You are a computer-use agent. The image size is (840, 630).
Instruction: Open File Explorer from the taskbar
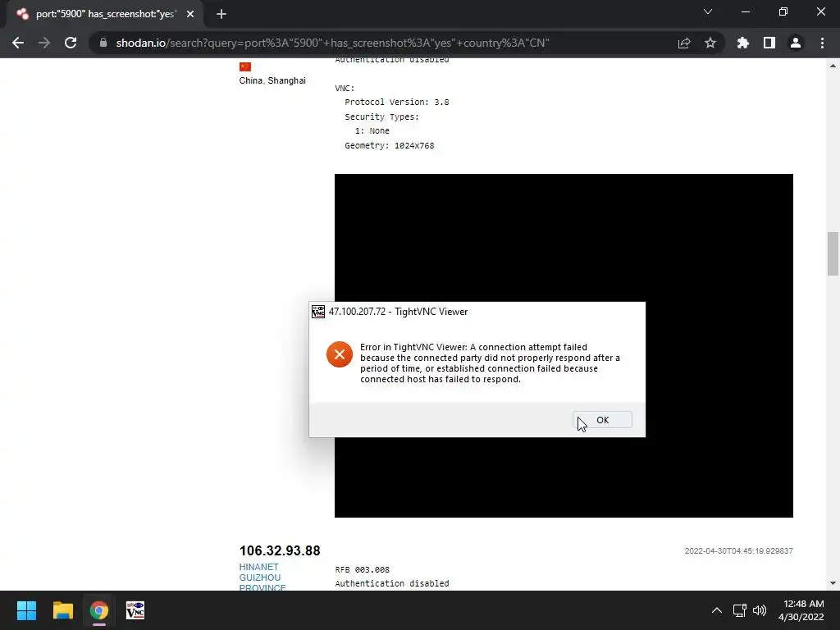[62, 610]
